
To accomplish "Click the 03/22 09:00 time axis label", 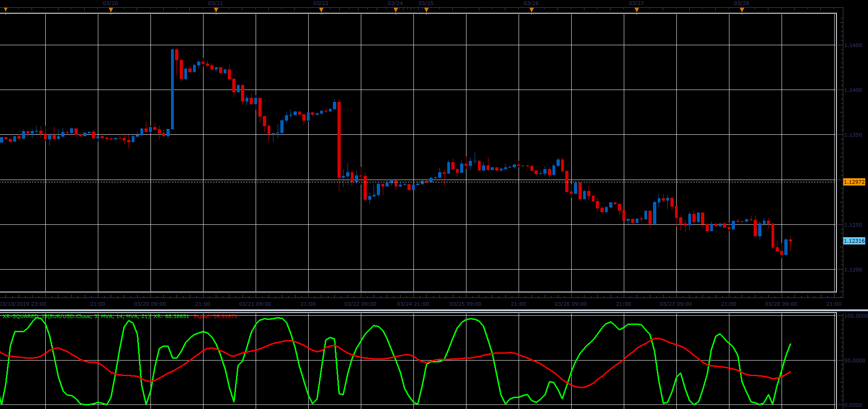I will click(360, 304).
